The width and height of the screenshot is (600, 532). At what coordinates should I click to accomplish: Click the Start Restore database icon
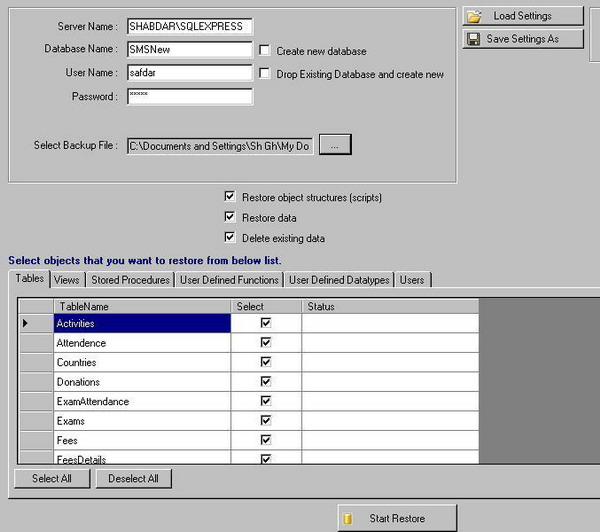pyautogui.click(x=349, y=518)
